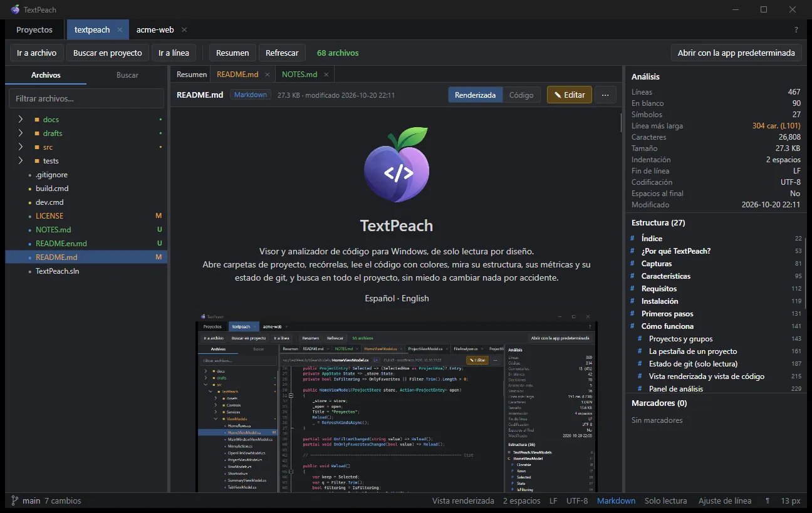The height and width of the screenshot is (513, 812).
Task: Click the Ir a línea button
Action: pyautogui.click(x=174, y=53)
